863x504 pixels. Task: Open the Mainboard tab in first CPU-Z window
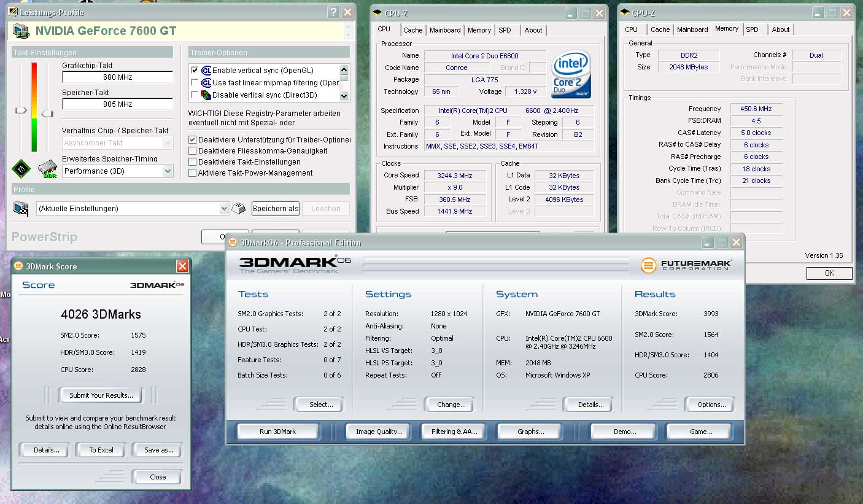point(445,30)
